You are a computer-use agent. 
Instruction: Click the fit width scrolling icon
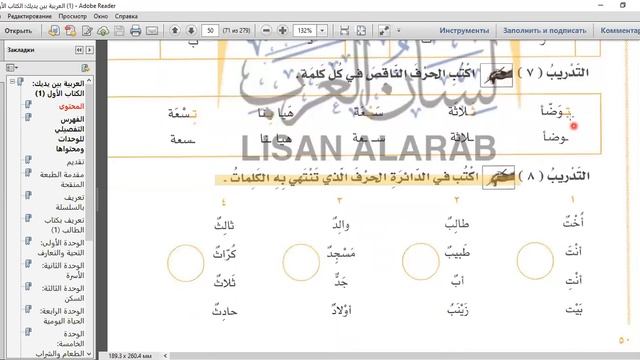[344, 31]
